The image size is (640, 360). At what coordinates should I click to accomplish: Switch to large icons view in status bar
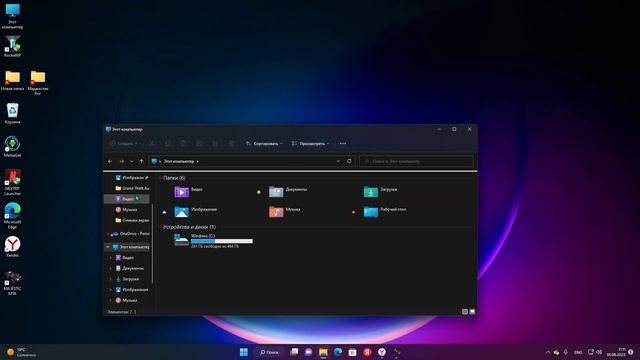pos(472,312)
